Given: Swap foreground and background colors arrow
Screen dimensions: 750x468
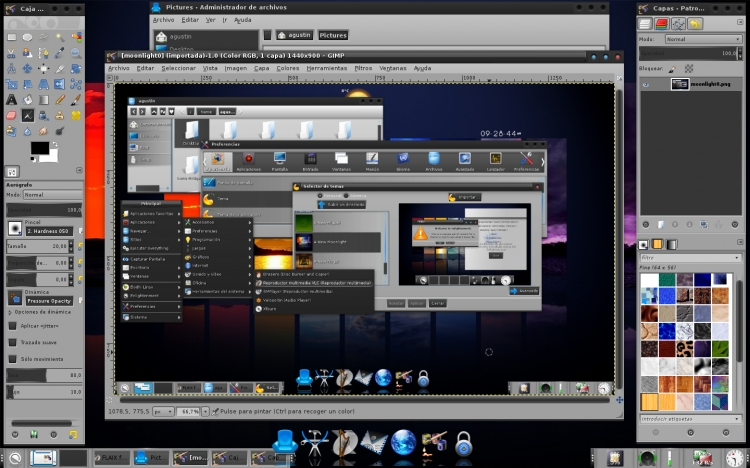Looking at the screenshot, I should click(x=55, y=144).
